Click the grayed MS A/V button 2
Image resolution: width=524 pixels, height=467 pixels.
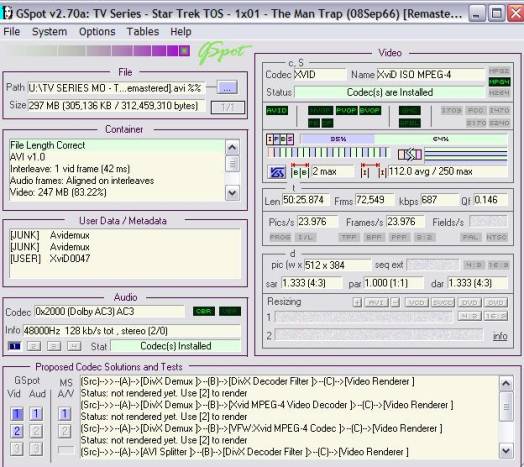coord(64,431)
